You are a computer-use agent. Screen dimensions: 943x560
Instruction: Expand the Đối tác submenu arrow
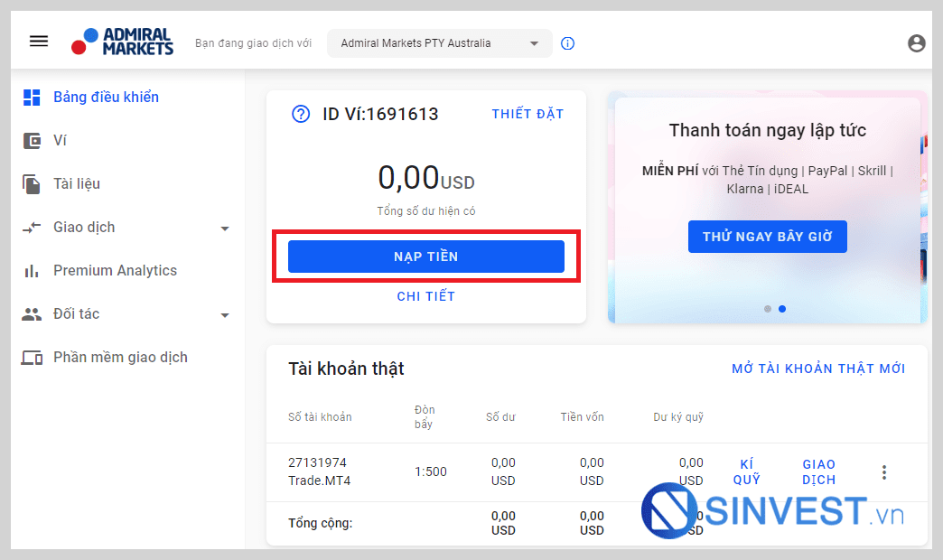pos(225,315)
